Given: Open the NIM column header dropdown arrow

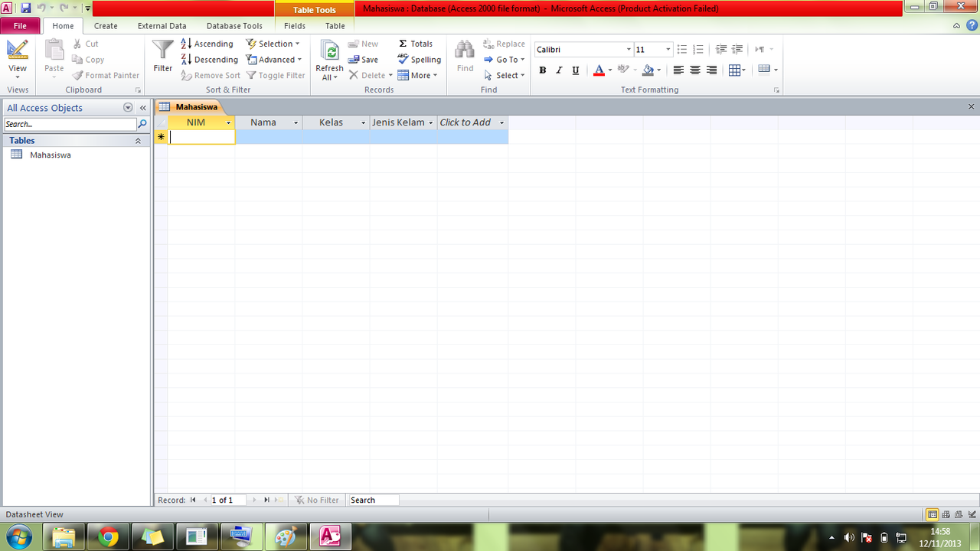Looking at the screenshot, I should pos(228,122).
